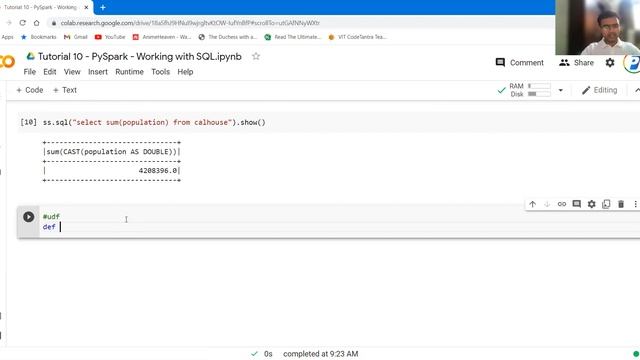Move cell up arrow icon
The image size is (640, 360).
pyautogui.click(x=532, y=204)
